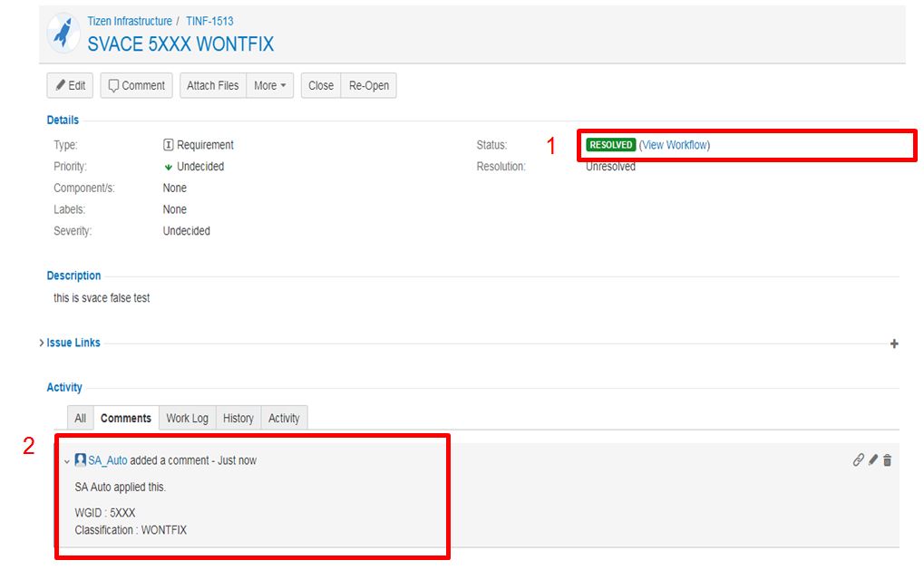
Task: Open the View Workflow link
Action: [x=675, y=145]
